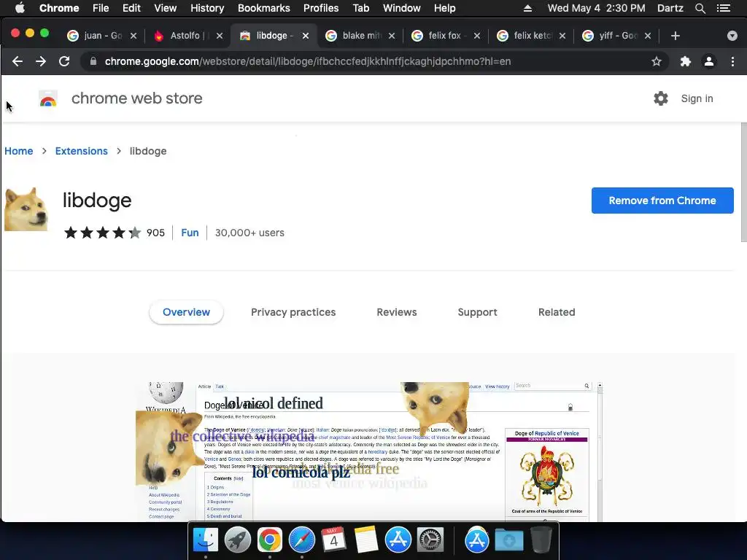Open Launchpad from the dock
Image resolution: width=747 pixels, height=560 pixels.
238,540
